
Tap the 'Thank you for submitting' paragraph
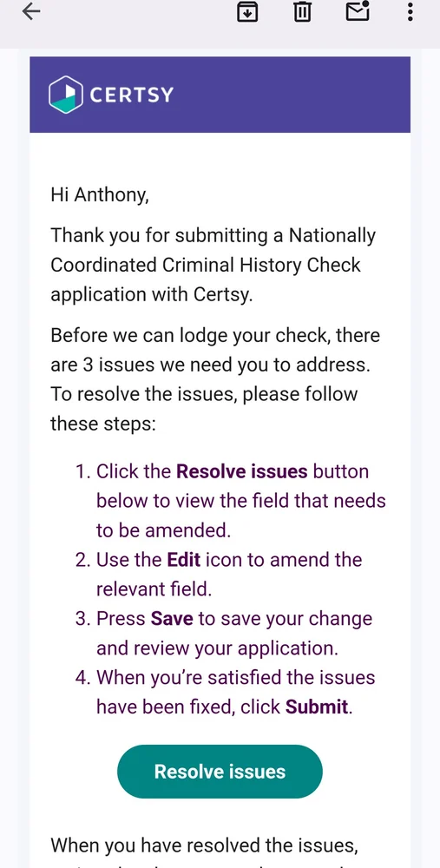213,265
